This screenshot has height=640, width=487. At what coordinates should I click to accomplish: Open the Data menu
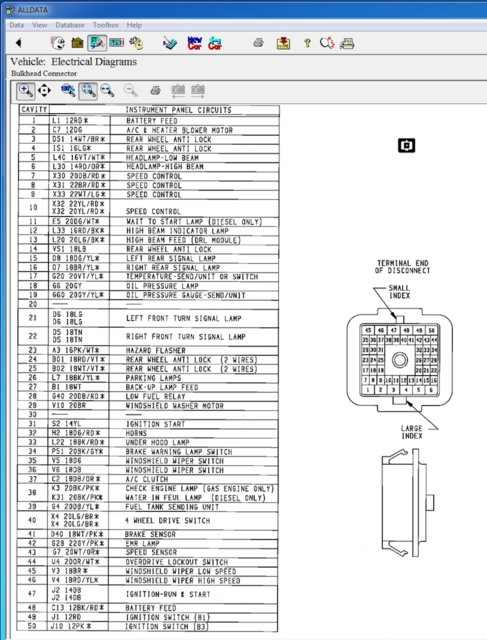tap(17, 25)
